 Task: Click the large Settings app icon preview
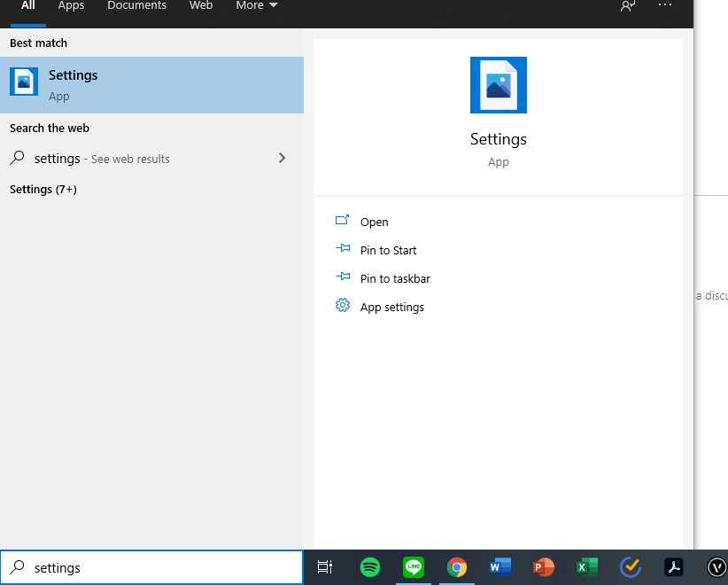(498, 84)
